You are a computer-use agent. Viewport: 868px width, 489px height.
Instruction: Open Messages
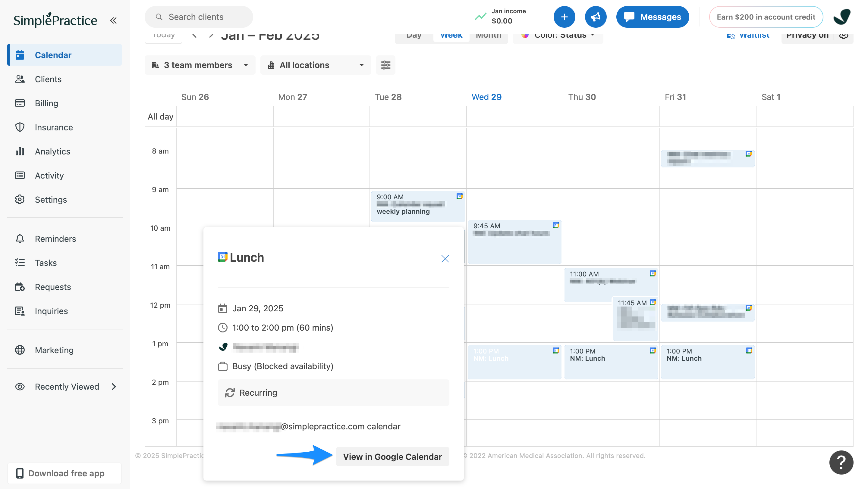click(x=652, y=17)
